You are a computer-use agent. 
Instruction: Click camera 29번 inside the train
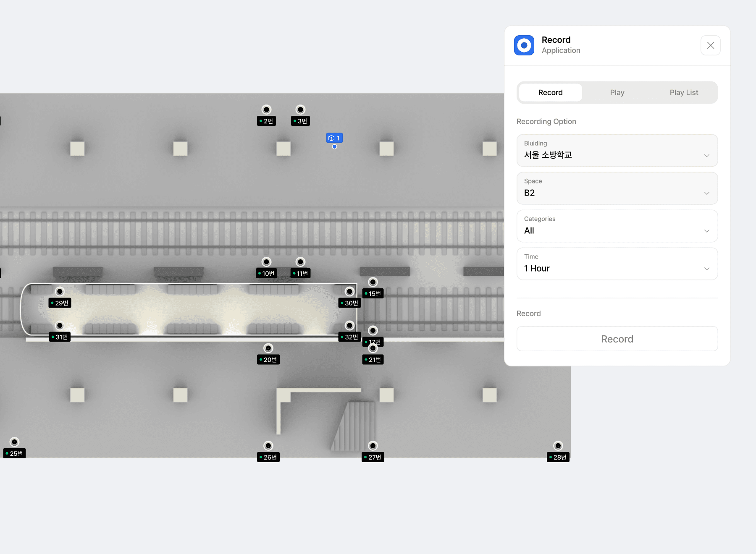point(60,292)
